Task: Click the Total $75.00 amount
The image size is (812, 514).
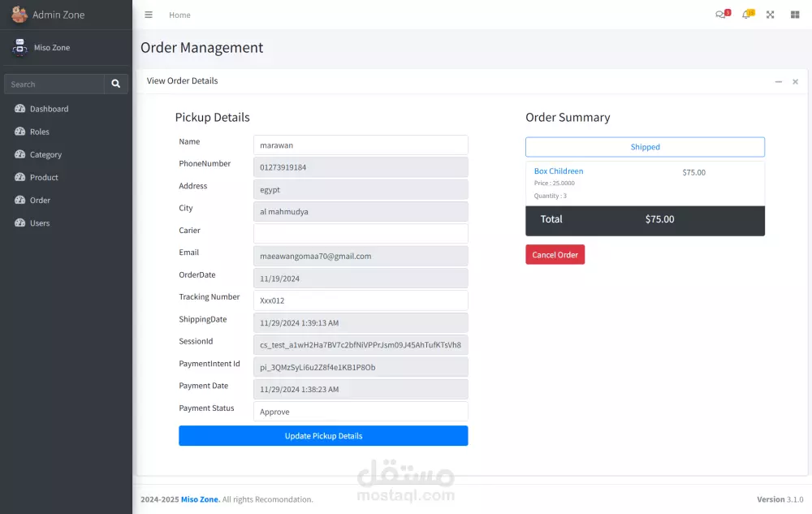Action: (659, 219)
